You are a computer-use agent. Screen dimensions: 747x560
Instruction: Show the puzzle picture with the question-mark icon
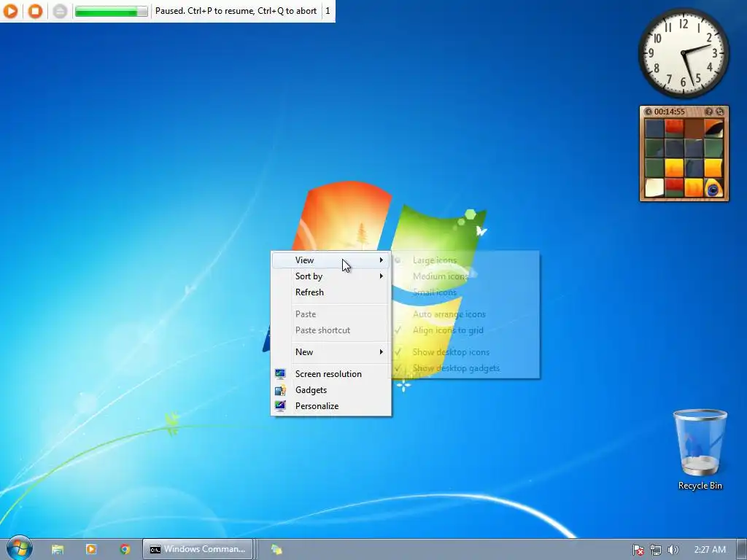point(709,112)
